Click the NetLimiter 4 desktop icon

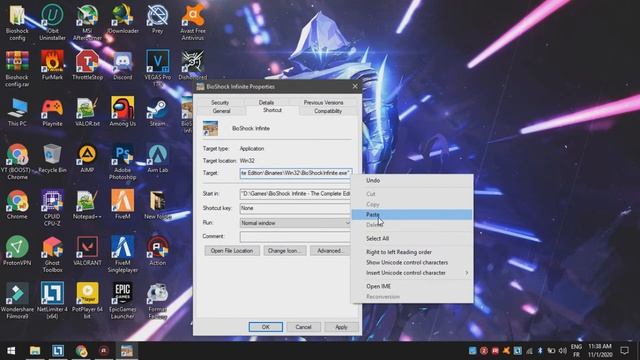pyautogui.click(x=52, y=301)
